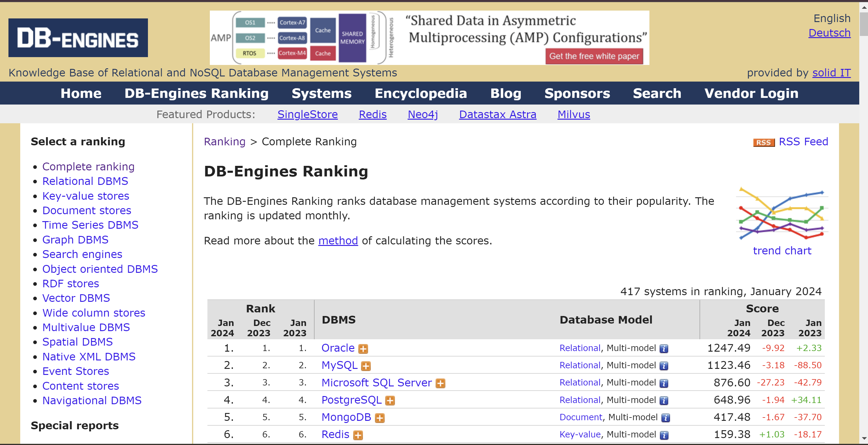Click the Ranking breadcrumb link
This screenshot has height=445, width=868.
click(224, 142)
